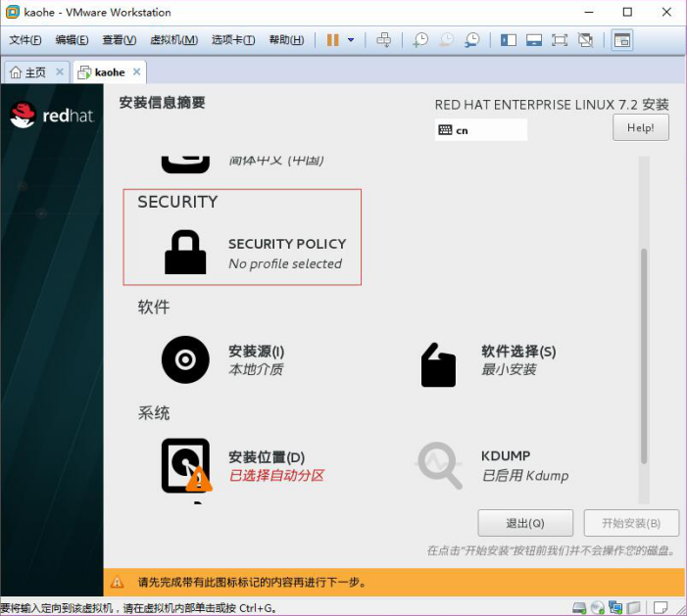Click the warning triangle in orange bar
Image resolution: width=687 pixels, height=616 pixels.
[117, 583]
